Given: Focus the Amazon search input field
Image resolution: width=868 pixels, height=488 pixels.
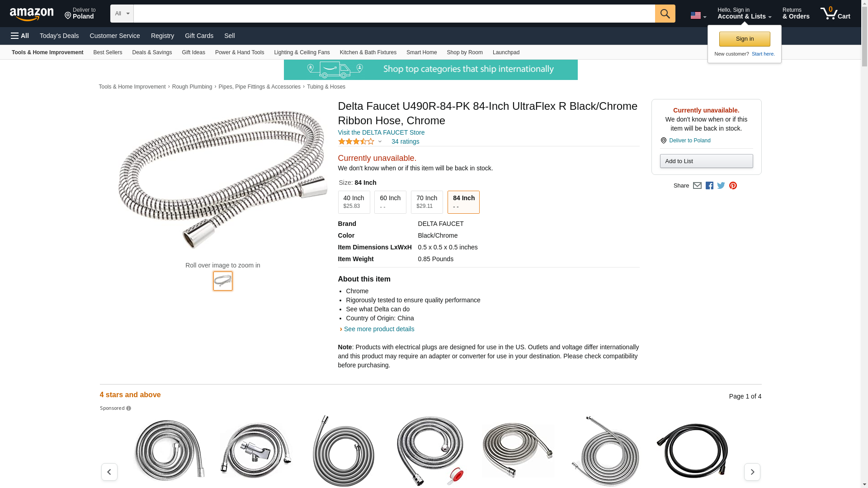Looking at the screenshot, I should [393, 14].
